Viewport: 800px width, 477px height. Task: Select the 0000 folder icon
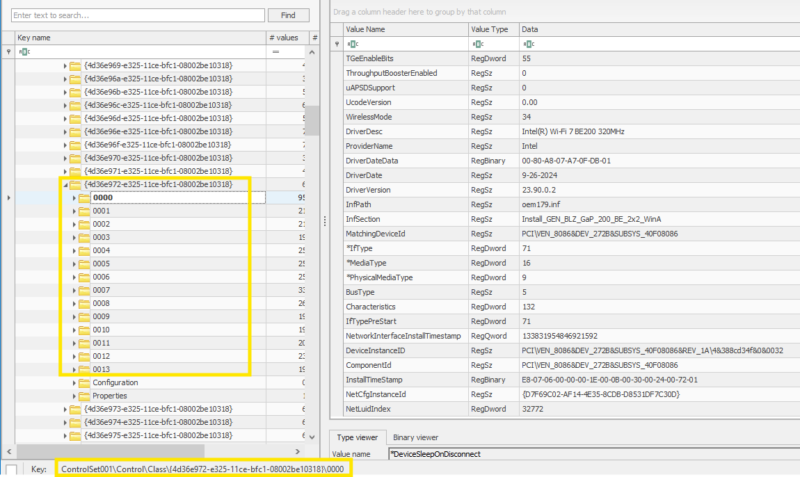pyautogui.click(x=84, y=198)
